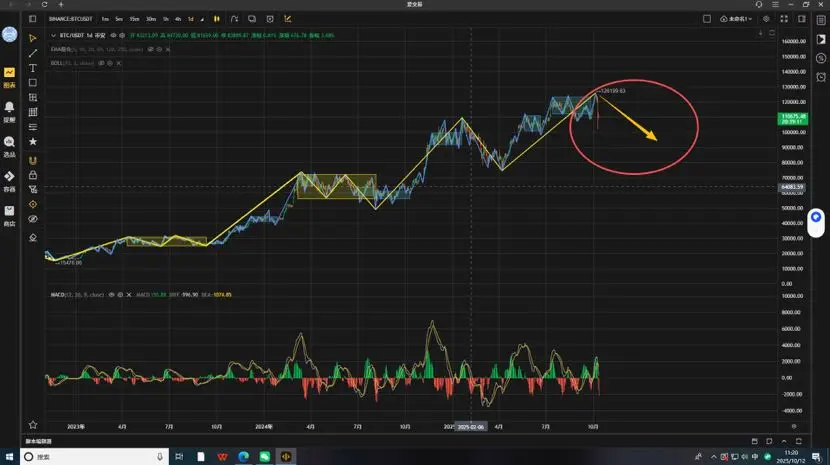
Task: Click the blue floating assistant button
Action: (816, 217)
